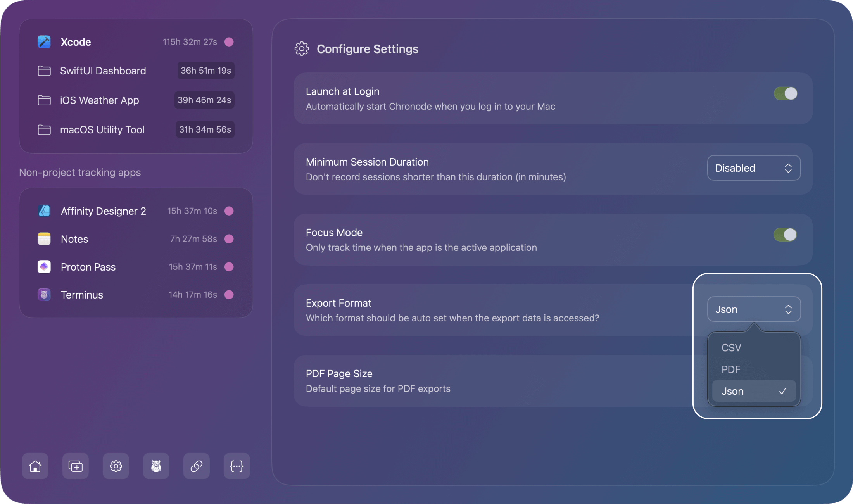
Task: Add a new project with the plus icon
Action: pos(75,466)
